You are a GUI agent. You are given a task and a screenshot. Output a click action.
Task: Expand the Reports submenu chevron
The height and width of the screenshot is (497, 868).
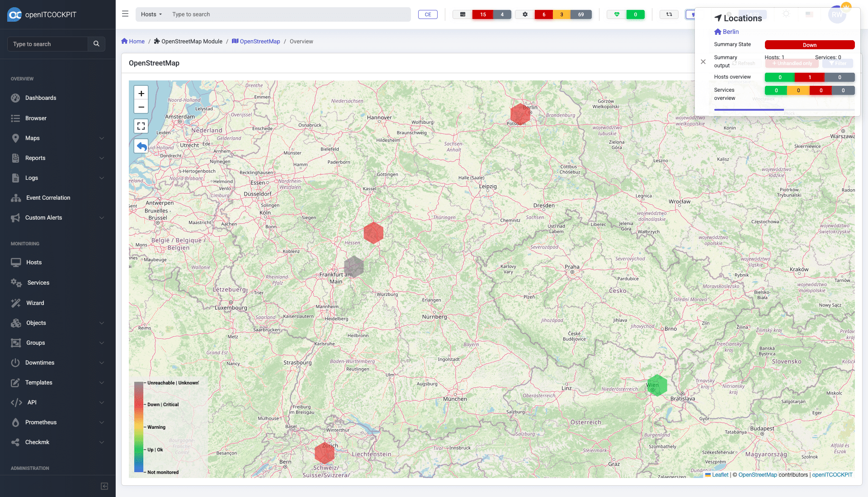pyautogui.click(x=102, y=158)
